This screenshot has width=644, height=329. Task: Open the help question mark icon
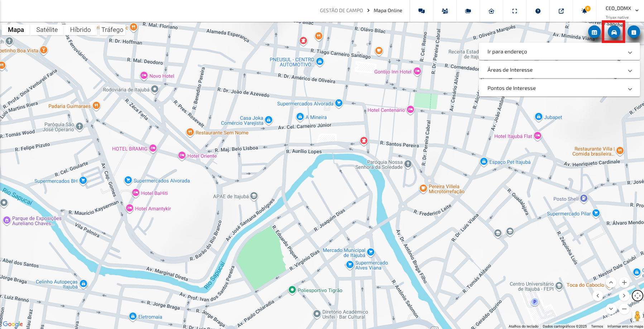538,11
